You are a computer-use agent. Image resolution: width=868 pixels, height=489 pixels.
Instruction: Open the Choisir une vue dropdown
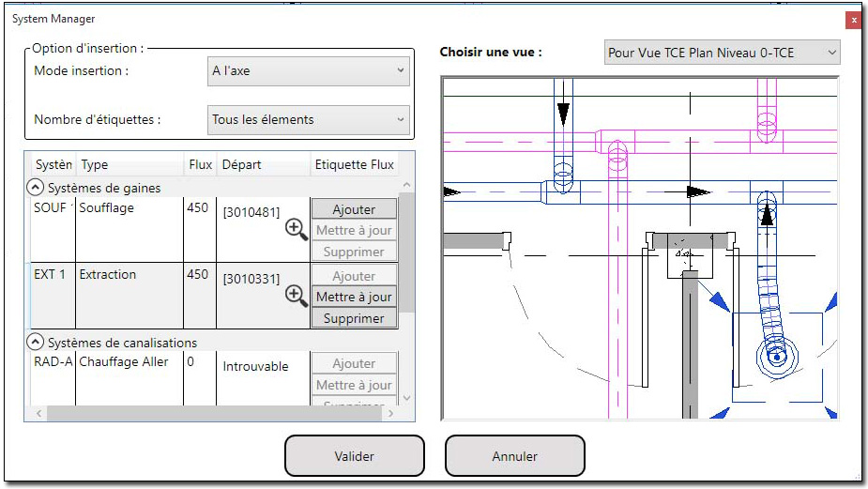pos(722,53)
